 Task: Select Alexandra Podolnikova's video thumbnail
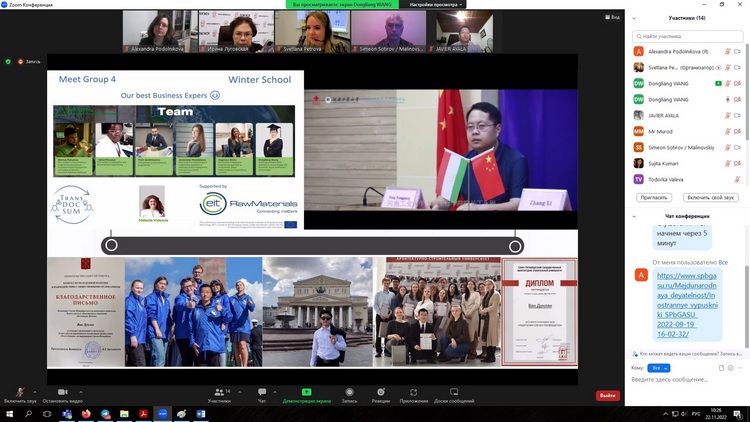[160, 32]
